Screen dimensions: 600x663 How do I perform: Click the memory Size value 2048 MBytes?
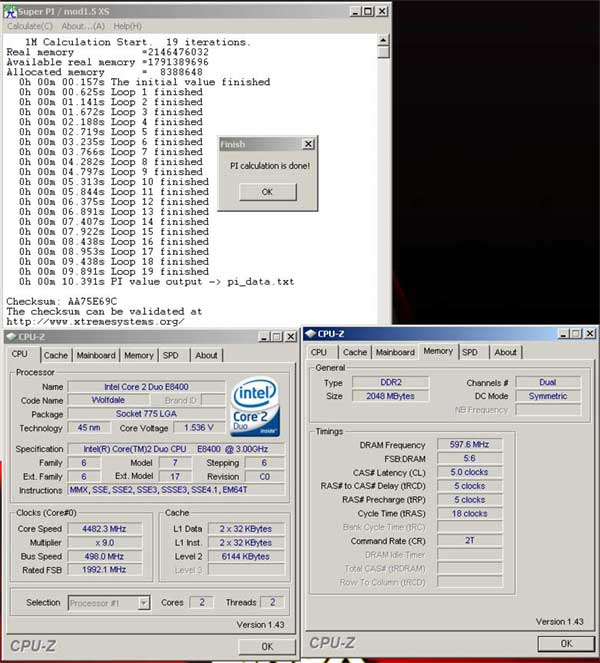point(391,396)
